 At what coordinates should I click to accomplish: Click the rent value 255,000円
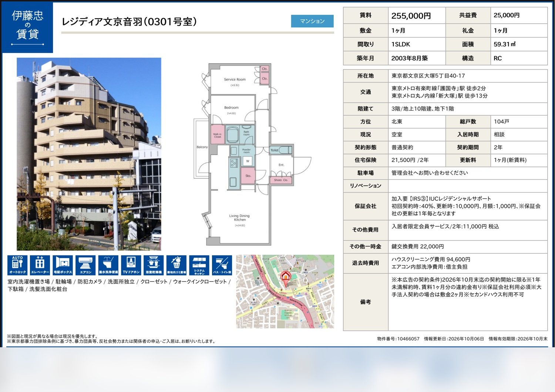tap(411, 16)
